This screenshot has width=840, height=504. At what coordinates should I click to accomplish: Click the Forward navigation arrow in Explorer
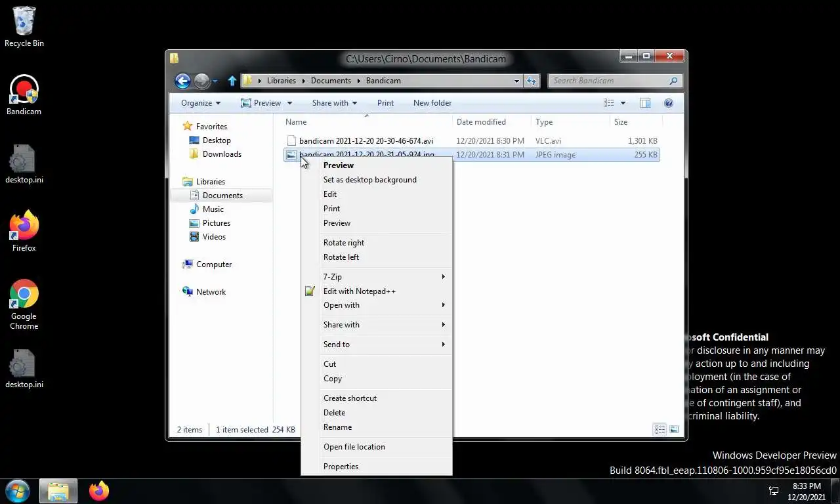pos(201,81)
